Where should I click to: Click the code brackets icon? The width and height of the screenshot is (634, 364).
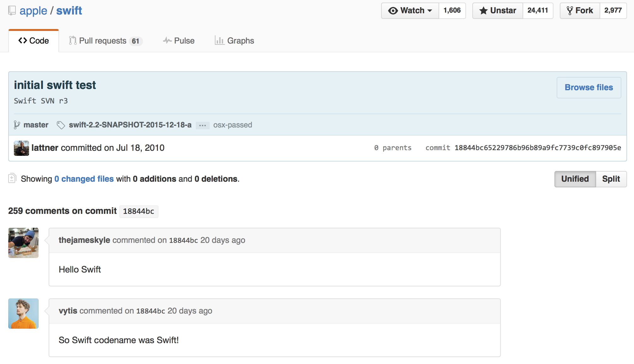click(x=23, y=41)
